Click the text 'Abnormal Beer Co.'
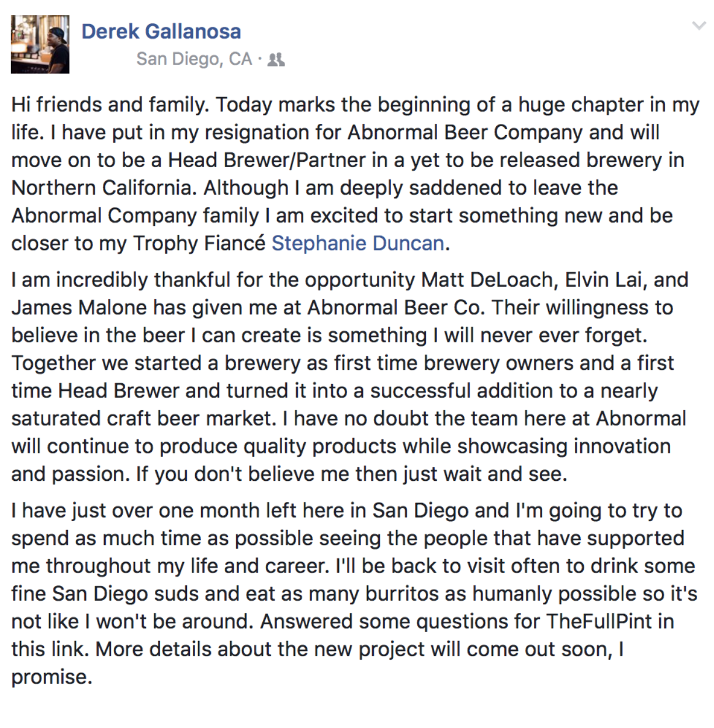 (396, 307)
